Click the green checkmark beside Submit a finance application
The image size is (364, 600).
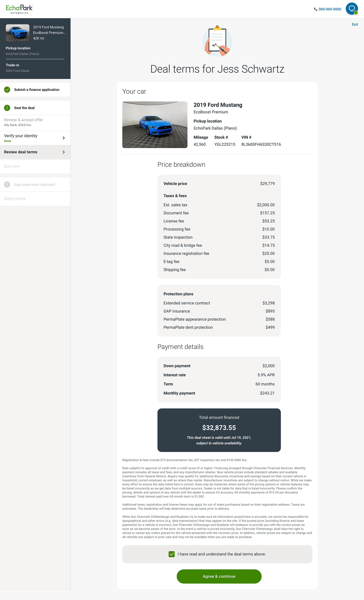pos(7,90)
